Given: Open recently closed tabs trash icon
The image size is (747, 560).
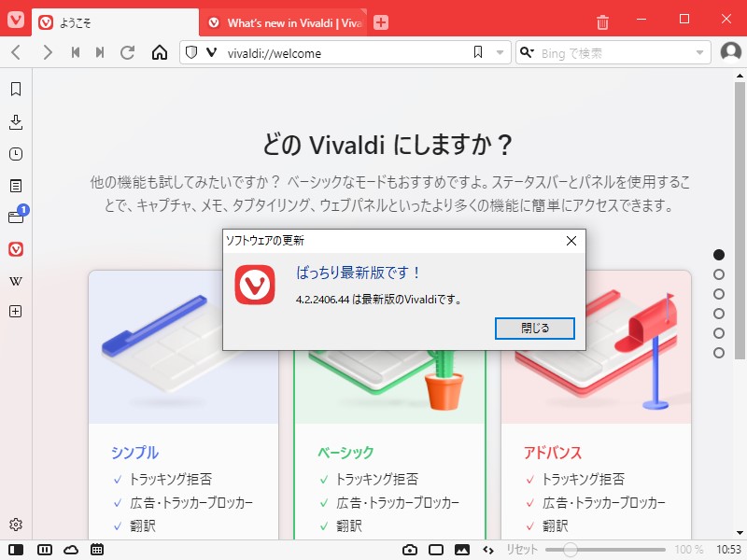Looking at the screenshot, I should [602, 19].
